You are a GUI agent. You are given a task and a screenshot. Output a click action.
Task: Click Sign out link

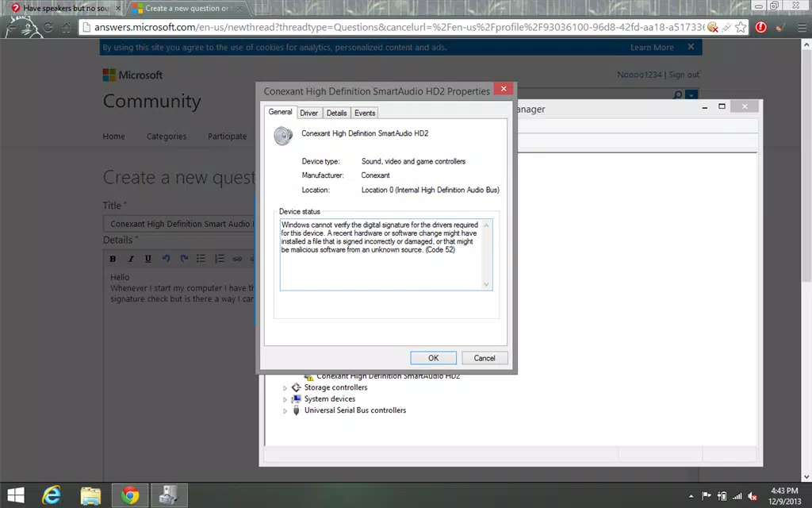coord(684,75)
